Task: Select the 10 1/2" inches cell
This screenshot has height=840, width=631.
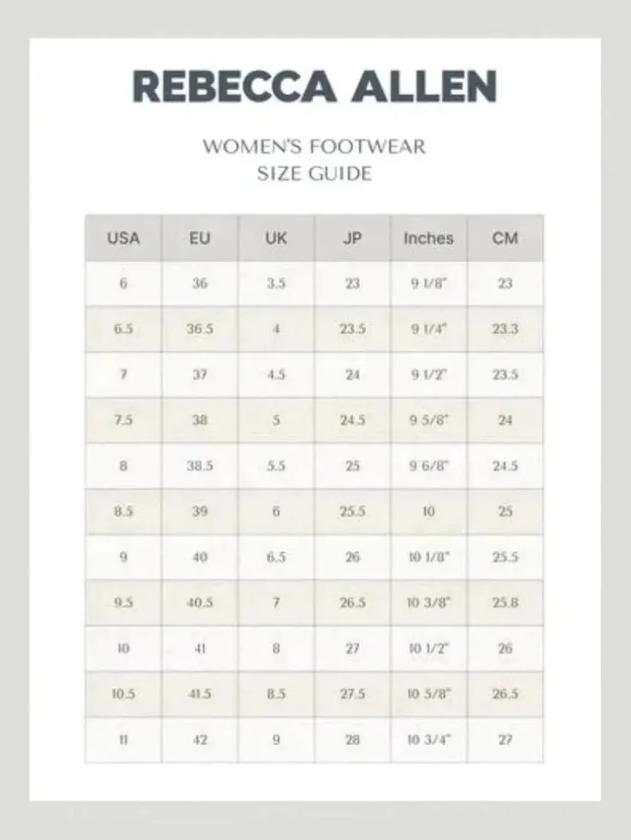Action: pyautogui.click(x=428, y=649)
